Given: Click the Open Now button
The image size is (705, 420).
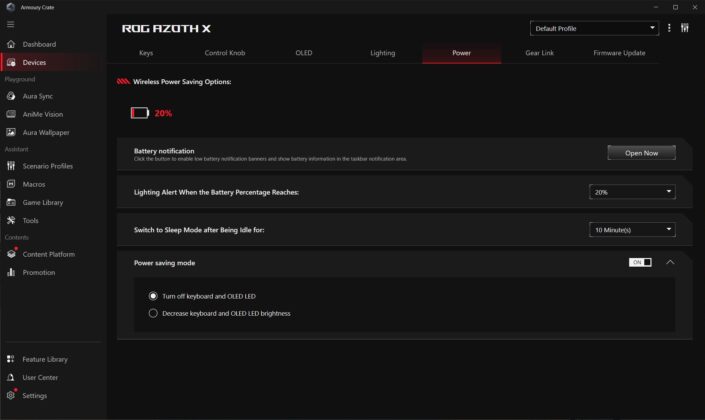Looking at the screenshot, I should (x=641, y=153).
